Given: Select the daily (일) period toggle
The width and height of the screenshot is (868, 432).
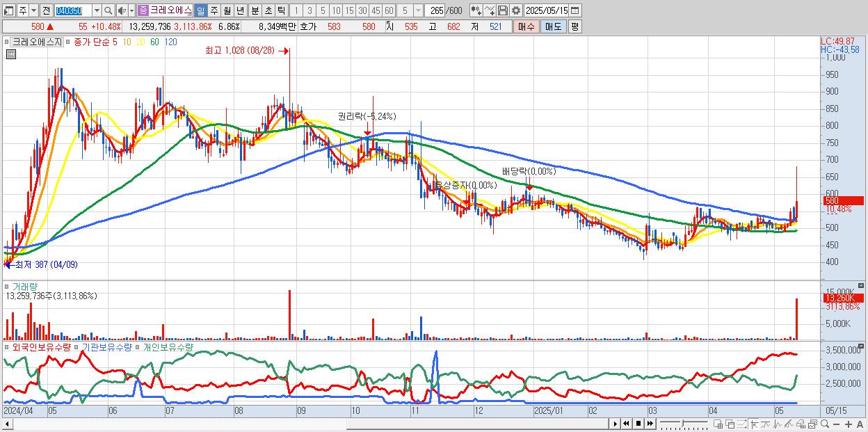Looking at the screenshot, I should 200,10.
